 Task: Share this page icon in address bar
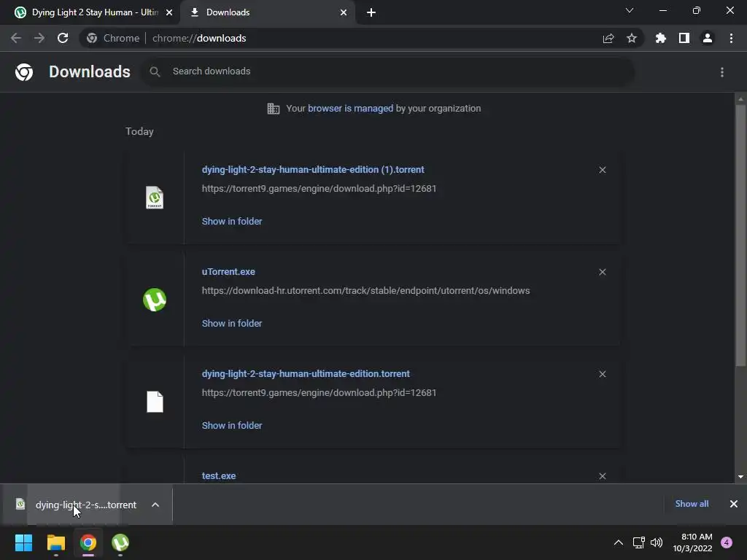coord(608,38)
